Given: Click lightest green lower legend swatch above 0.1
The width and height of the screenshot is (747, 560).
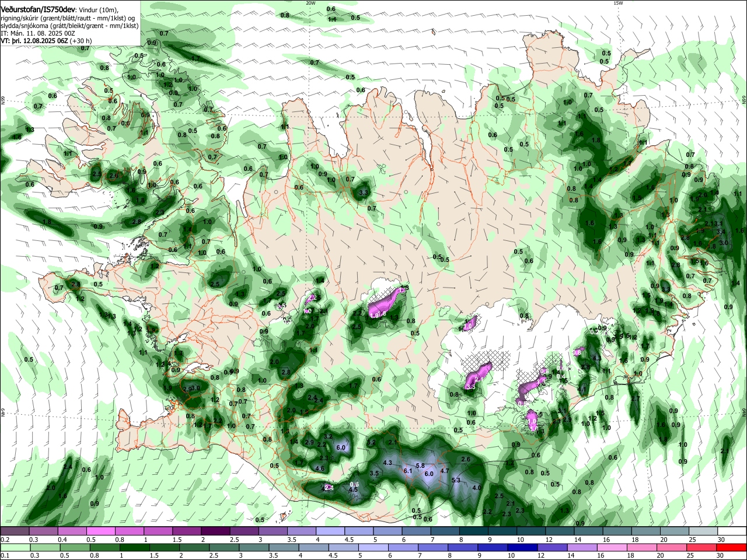Looking at the screenshot, I should [15, 547].
